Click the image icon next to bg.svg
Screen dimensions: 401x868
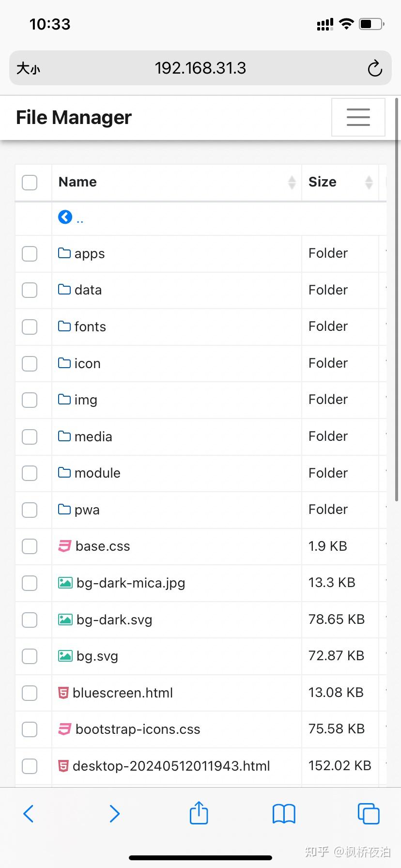tap(64, 656)
